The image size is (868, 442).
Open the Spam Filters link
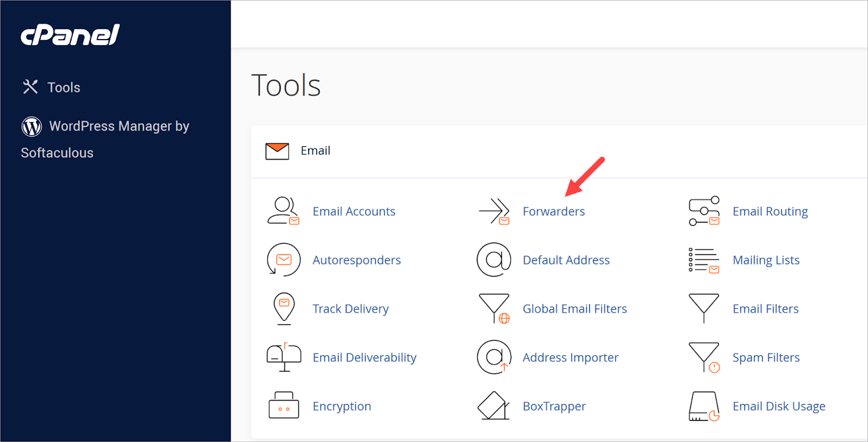(765, 357)
